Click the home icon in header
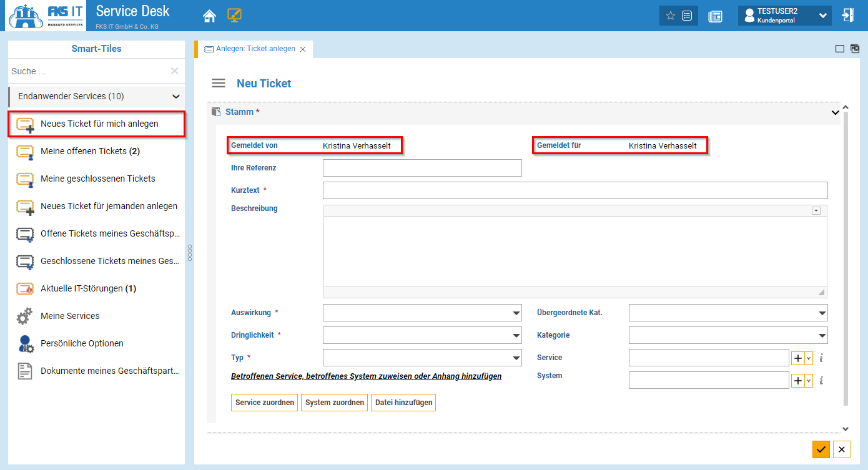868x470 pixels. [x=210, y=16]
